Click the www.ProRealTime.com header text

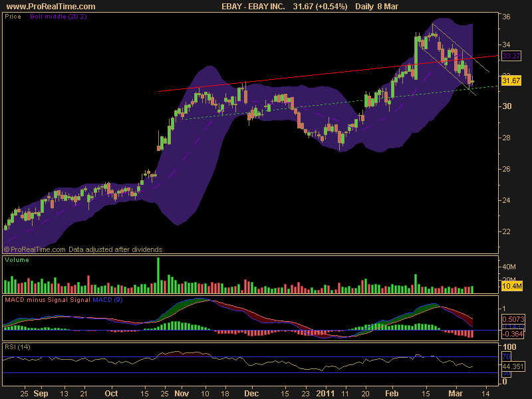(x=51, y=7)
